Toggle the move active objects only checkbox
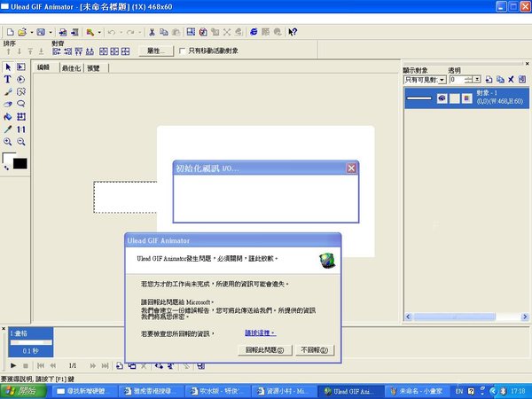The height and width of the screenshot is (399, 532). (182, 51)
